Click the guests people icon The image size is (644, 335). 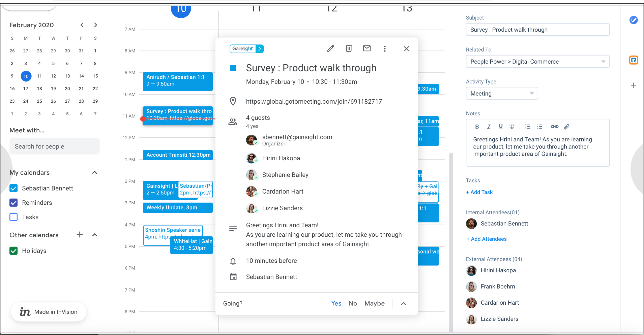click(233, 121)
